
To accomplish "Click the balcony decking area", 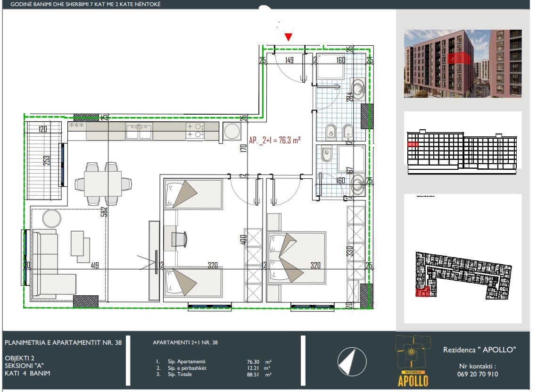I will [x=43, y=160].
